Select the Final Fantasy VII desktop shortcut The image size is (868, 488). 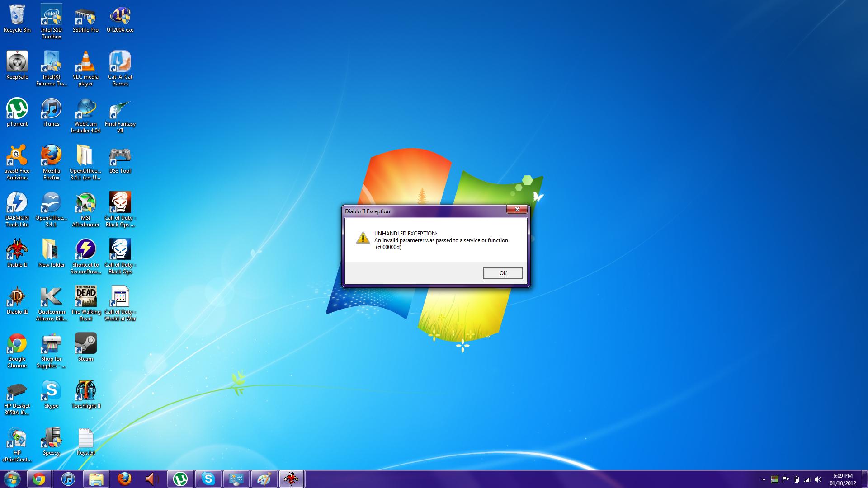click(x=120, y=116)
